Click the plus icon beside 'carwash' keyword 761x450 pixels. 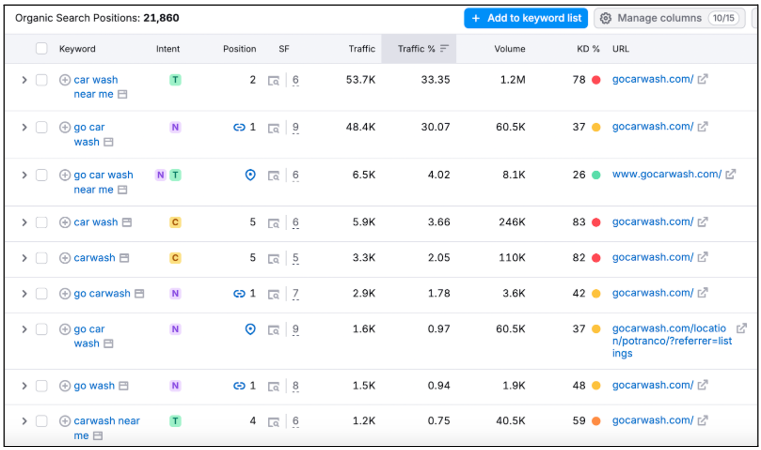click(x=65, y=258)
